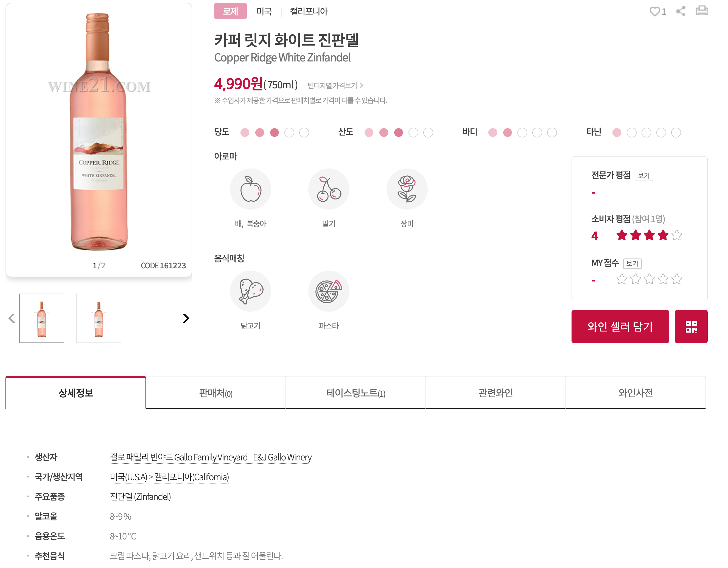Set MY score to third star
728x568 pixels.
(649, 279)
